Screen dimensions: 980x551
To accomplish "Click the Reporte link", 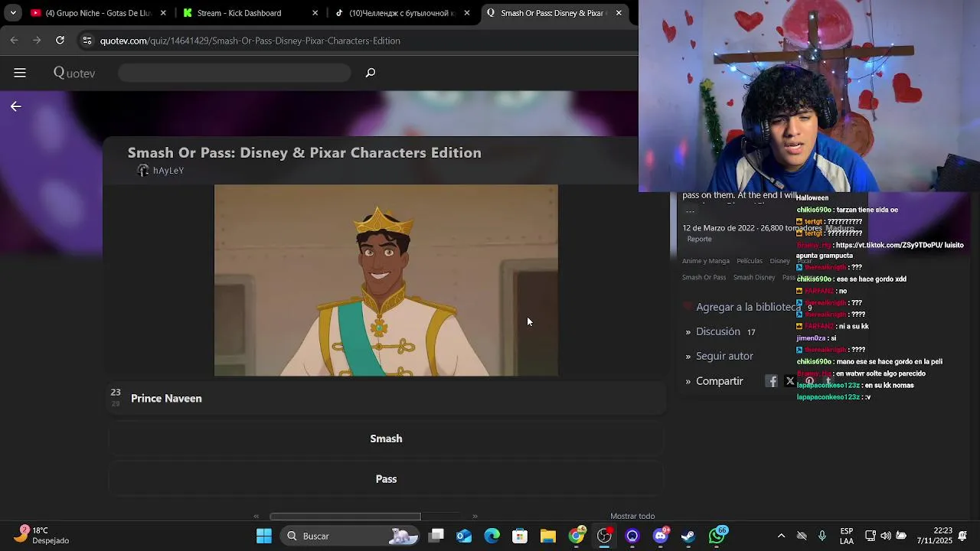I will [699, 239].
